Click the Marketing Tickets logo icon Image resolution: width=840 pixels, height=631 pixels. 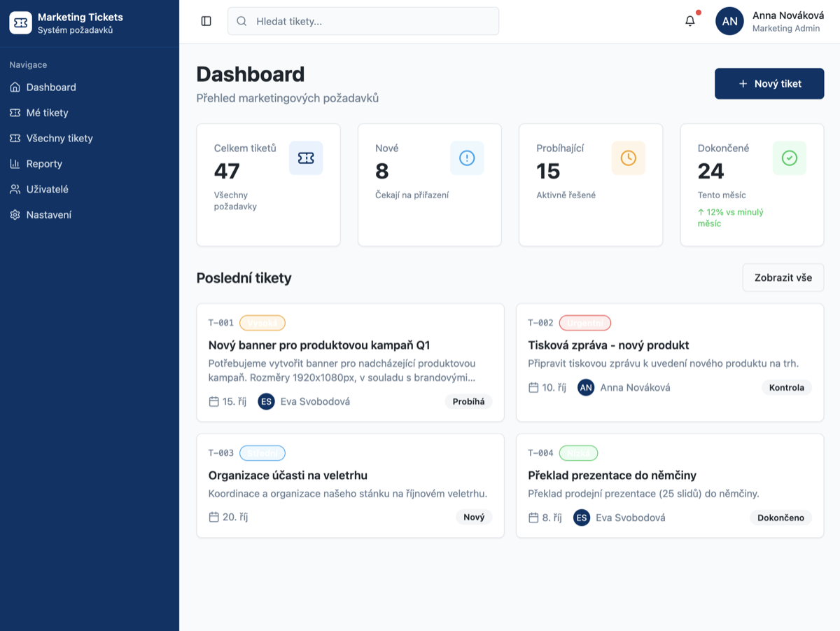(x=21, y=23)
